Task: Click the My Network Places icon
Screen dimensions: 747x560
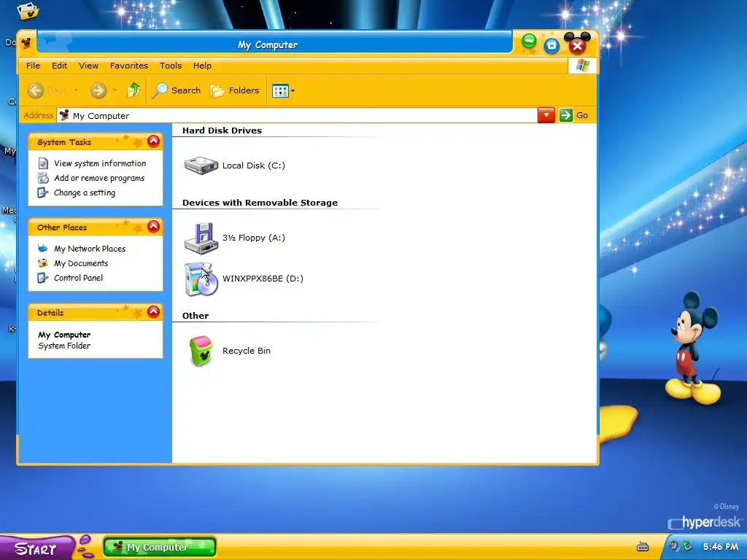Action: click(43, 248)
